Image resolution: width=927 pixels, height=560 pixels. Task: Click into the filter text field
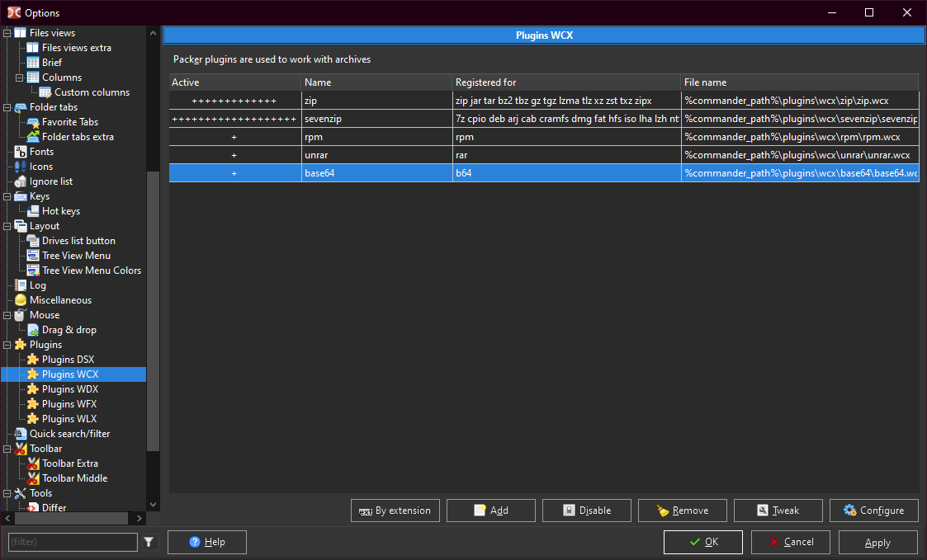(x=73, y=542)
